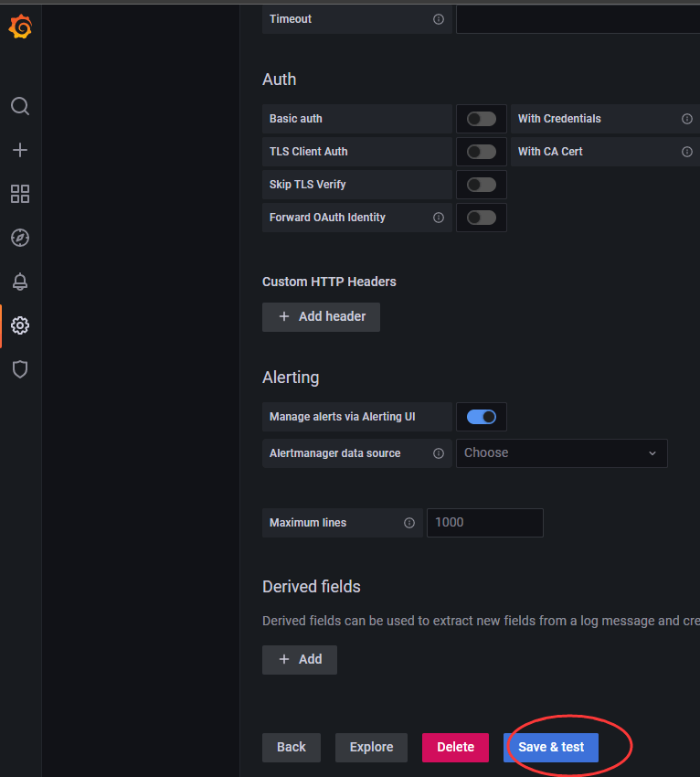Click info icon next to Forward OAuth Identity

(x=438, y=218)
